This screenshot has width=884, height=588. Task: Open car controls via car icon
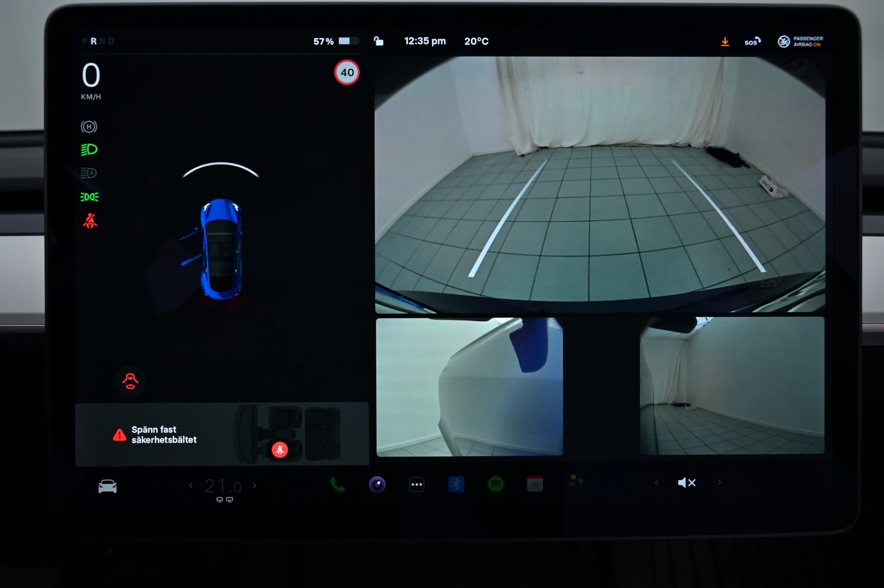pyautogui.click(x=107, y=487)
